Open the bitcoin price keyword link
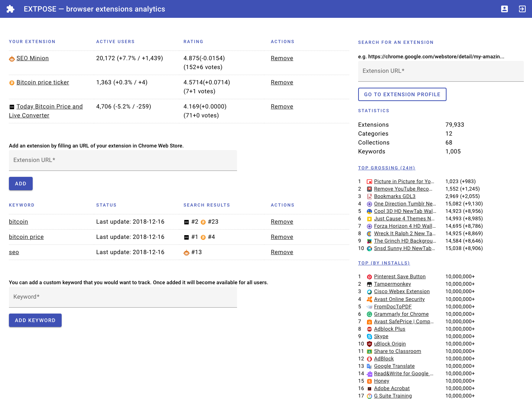532x399 pixels. [x=26, y=237]
